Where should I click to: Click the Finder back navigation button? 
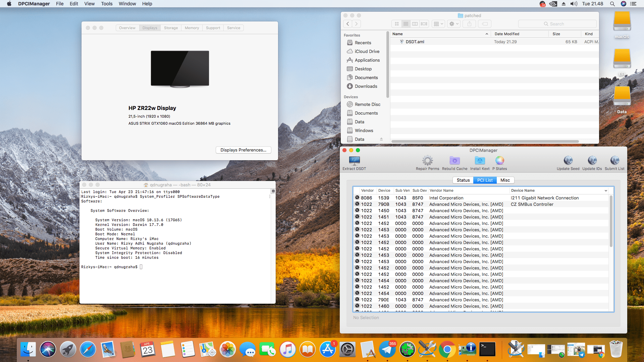tap(348, 24)
